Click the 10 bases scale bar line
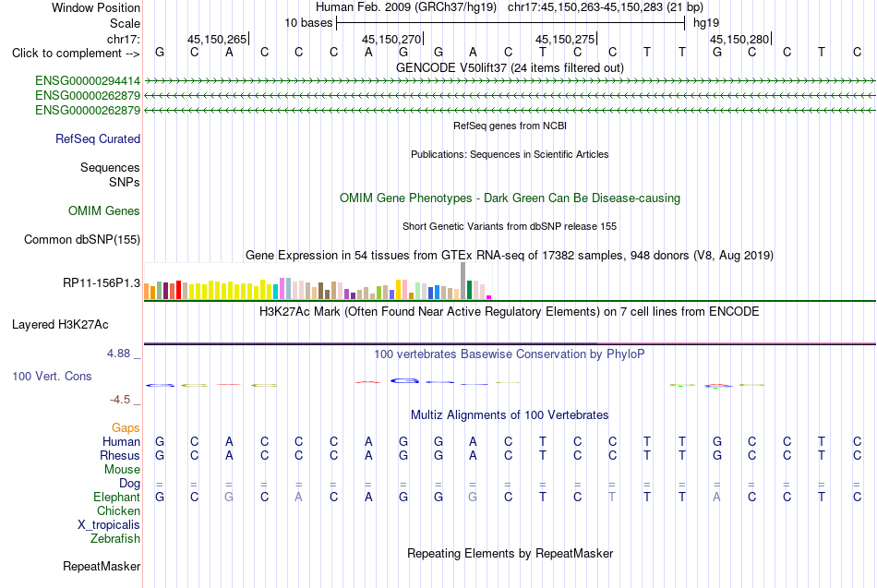 (511, 23)
